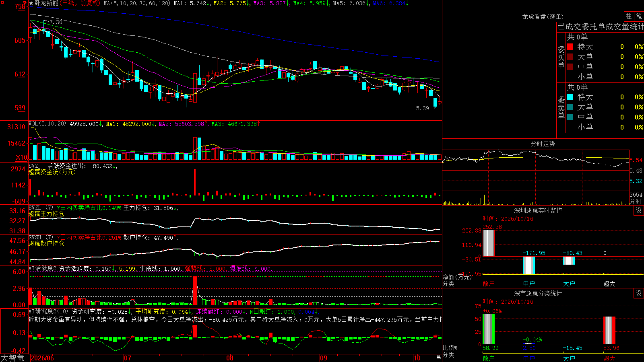This screenshot has width=644, height=362.
Task: Click the 龙虎看盘(逐单) panel title
Action: click(x=543, y=16)
